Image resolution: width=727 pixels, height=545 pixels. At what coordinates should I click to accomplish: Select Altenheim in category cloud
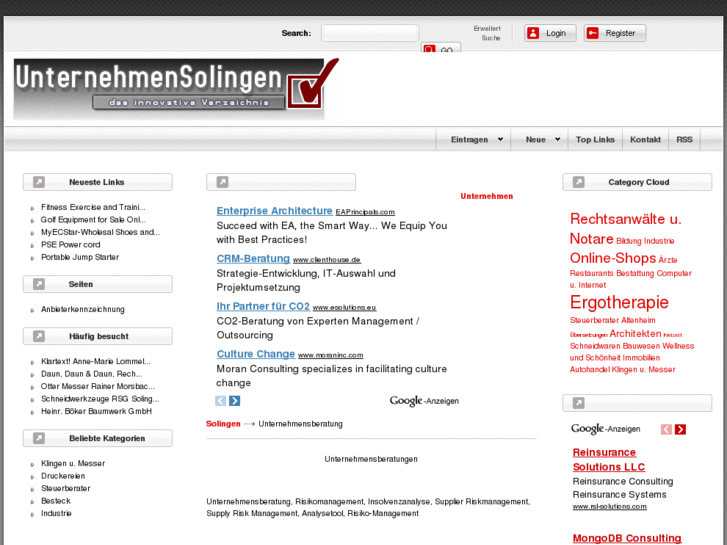click(x=638, y=321)
